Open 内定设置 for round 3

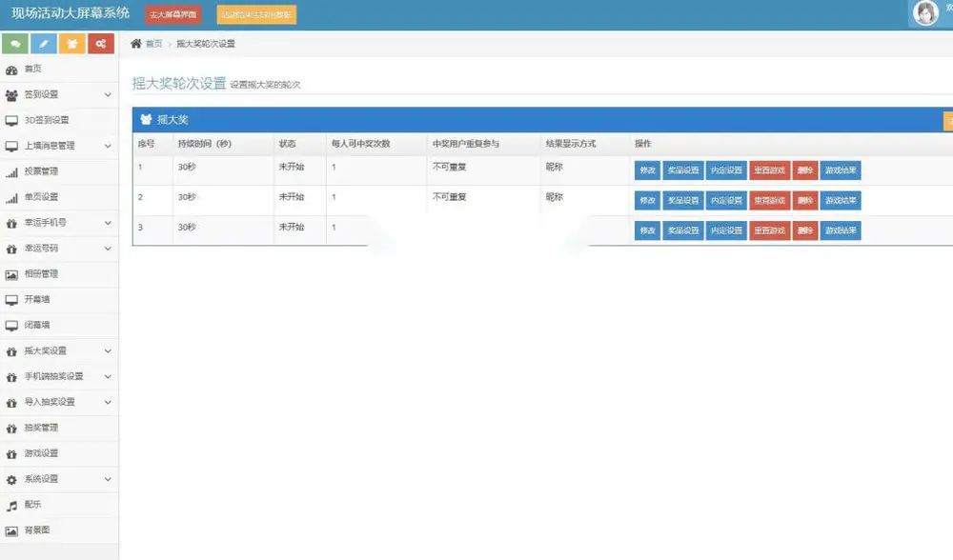click(726, 230)
